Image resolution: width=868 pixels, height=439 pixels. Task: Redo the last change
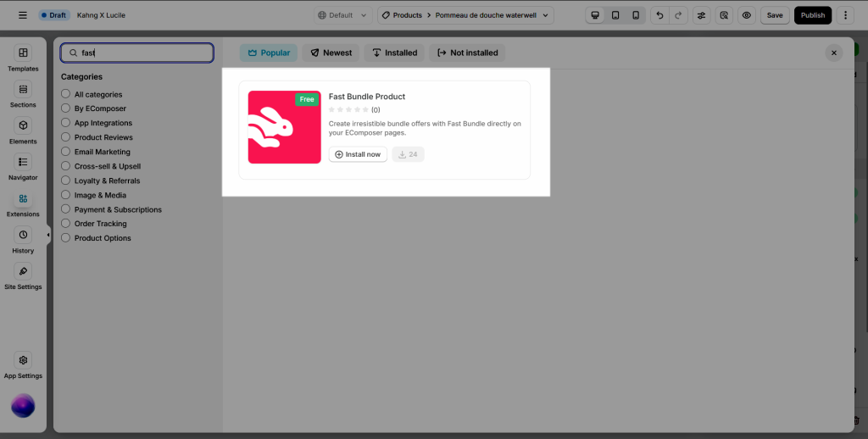click(678, 15)
